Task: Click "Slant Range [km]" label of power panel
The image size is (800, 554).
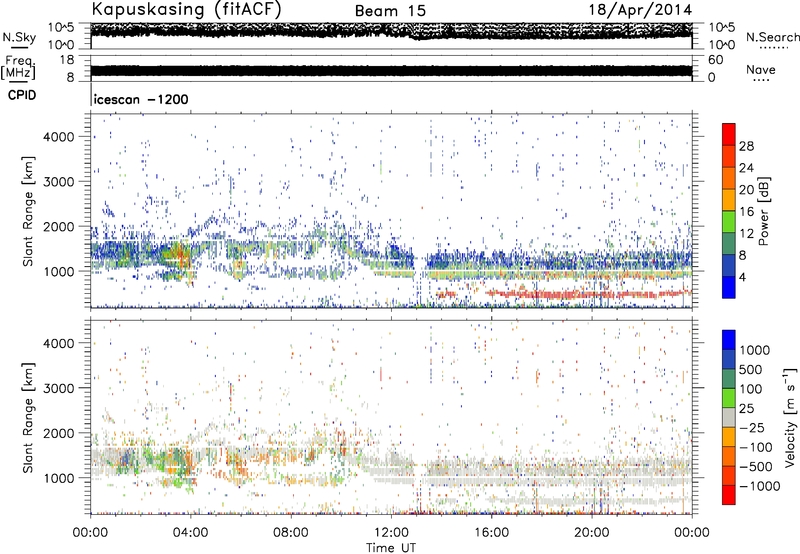Action: (28, 211)
